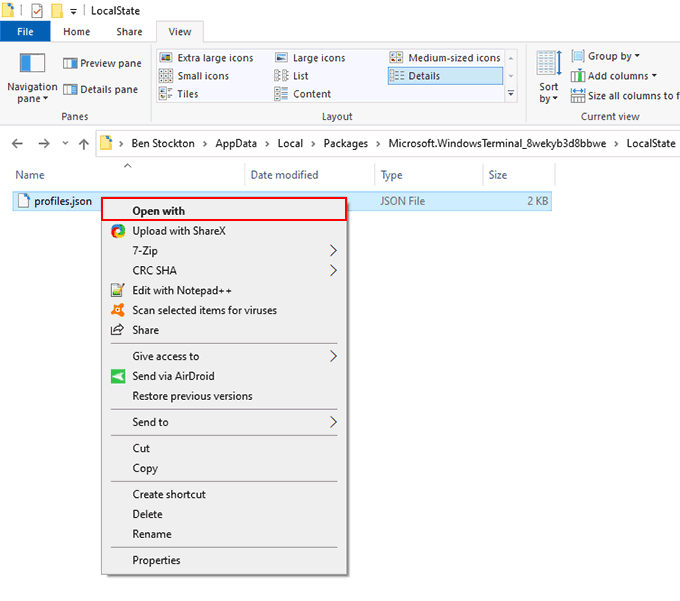Image resolution: width=680 pixels, height=601 pixels.
Task: Go up one folder level arrow
Action: [83, 144]
